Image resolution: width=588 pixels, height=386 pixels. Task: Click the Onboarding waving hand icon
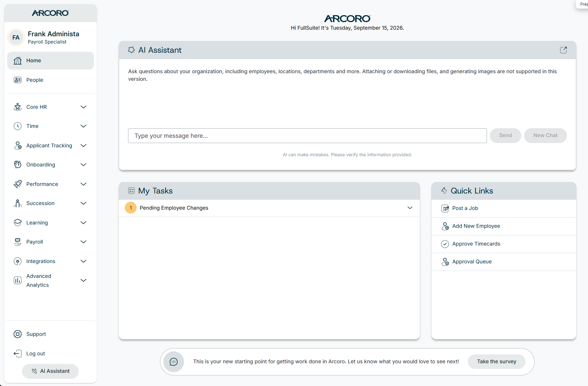pyautogui.click(x=17, y=165)
